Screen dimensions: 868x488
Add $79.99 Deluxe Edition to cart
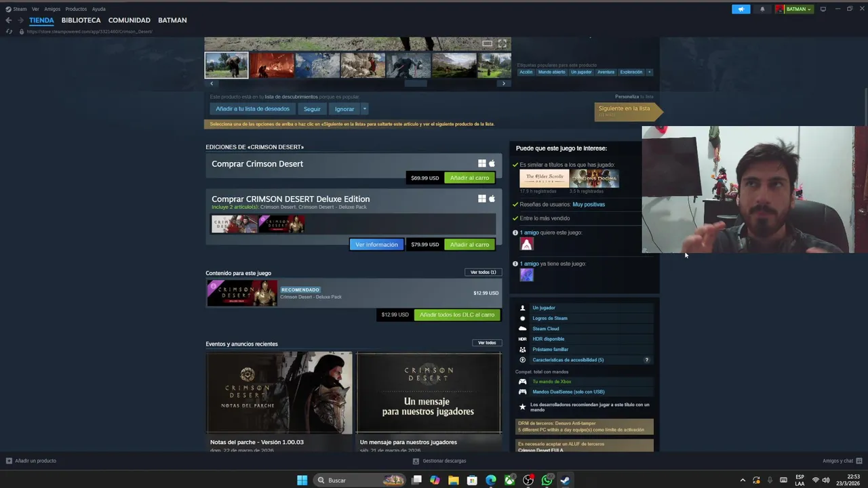pos(469,244)
